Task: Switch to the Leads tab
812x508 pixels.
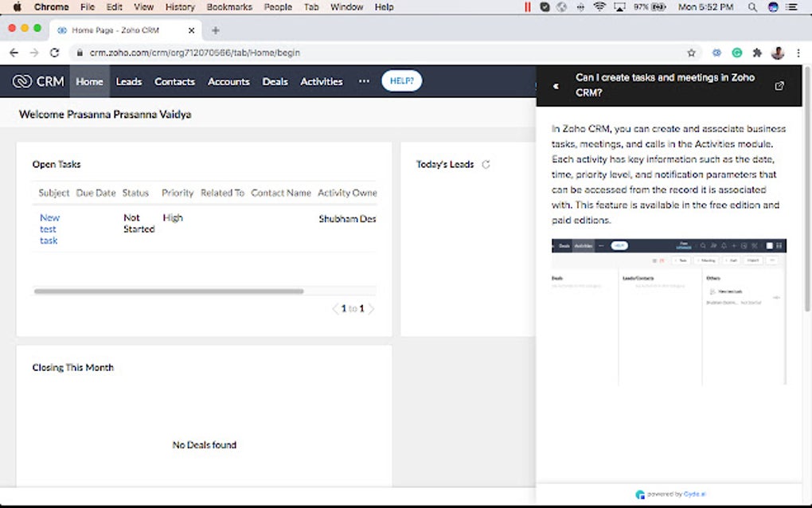Action: [x=128, y=80]
